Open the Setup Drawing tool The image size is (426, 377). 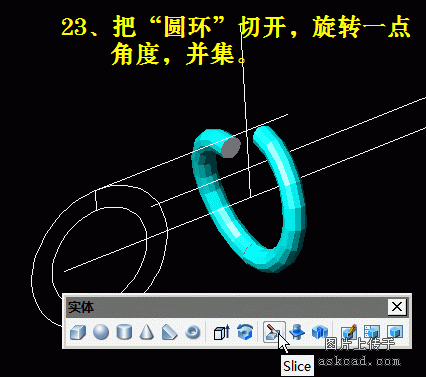click(349, 332)
